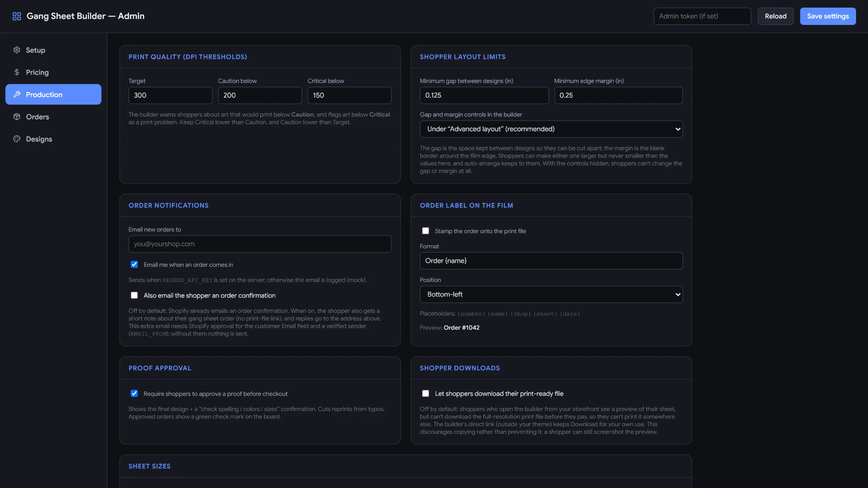Screen dimensions: 868x488
Task: Click the Reload button
Action: tap(775, 16)
